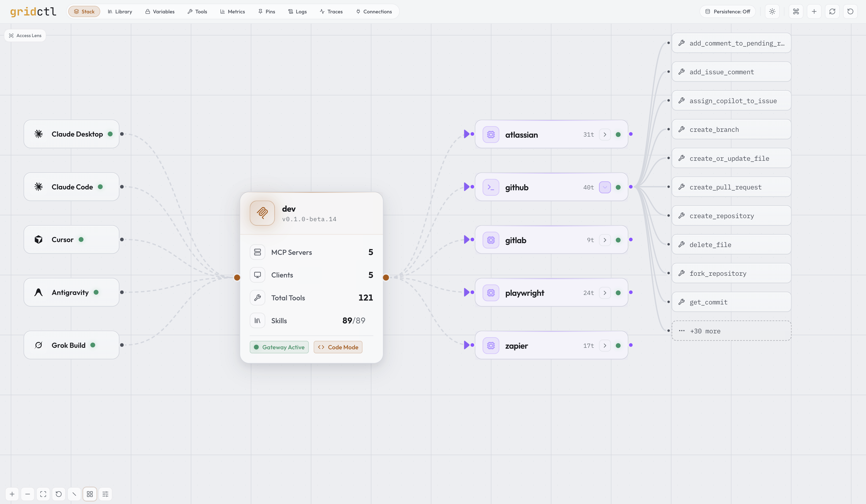Click the dev card's right connection handle
Viewport: 866px width, 504px height.
[x=386, y=277]
